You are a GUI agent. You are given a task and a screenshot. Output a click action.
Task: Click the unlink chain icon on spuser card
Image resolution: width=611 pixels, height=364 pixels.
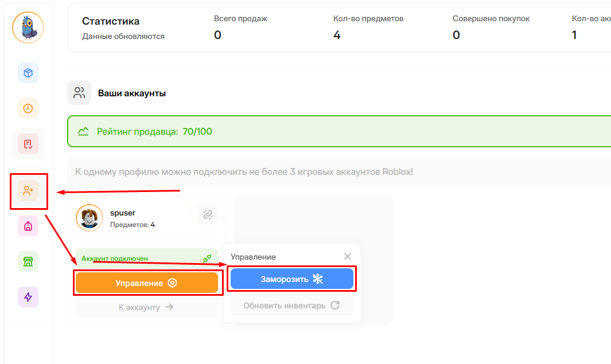(x=208, y=214)
